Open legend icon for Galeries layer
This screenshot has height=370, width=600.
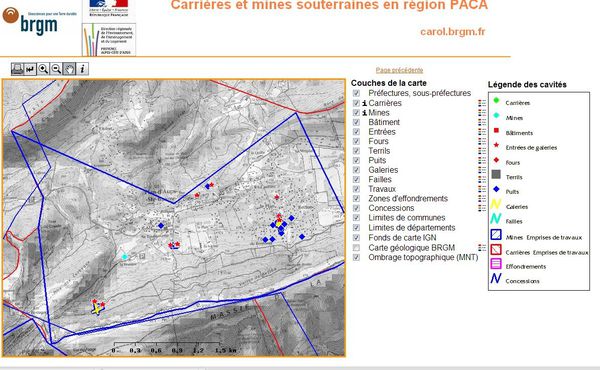482,170
